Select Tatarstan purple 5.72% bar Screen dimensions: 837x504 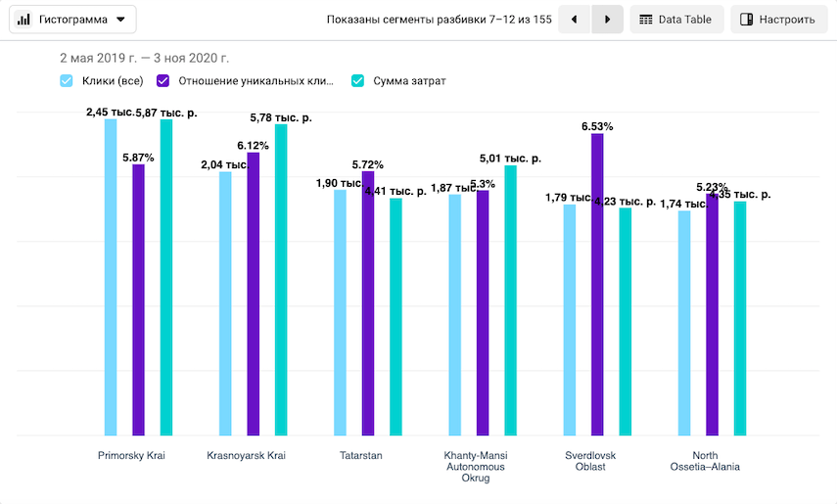click(x=368, y=303)
